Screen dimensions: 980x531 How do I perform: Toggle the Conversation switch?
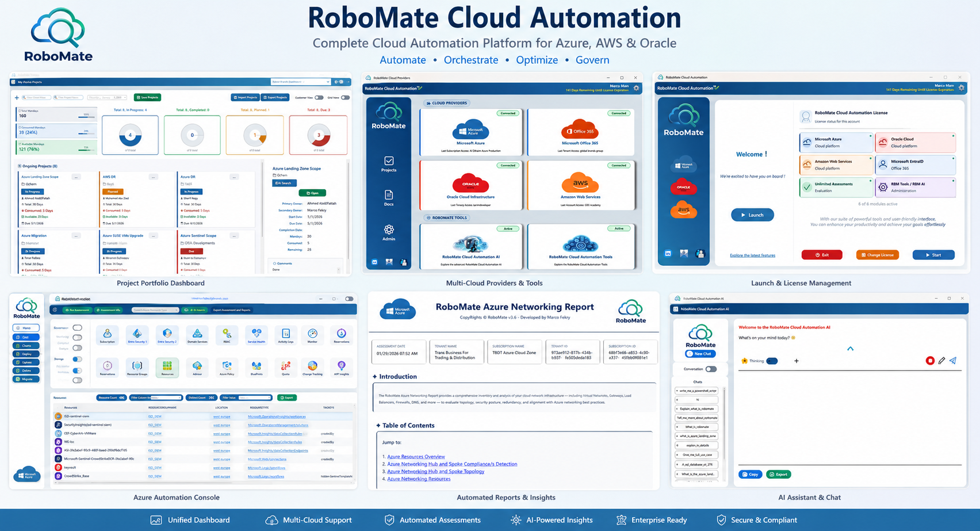[711, 369]
